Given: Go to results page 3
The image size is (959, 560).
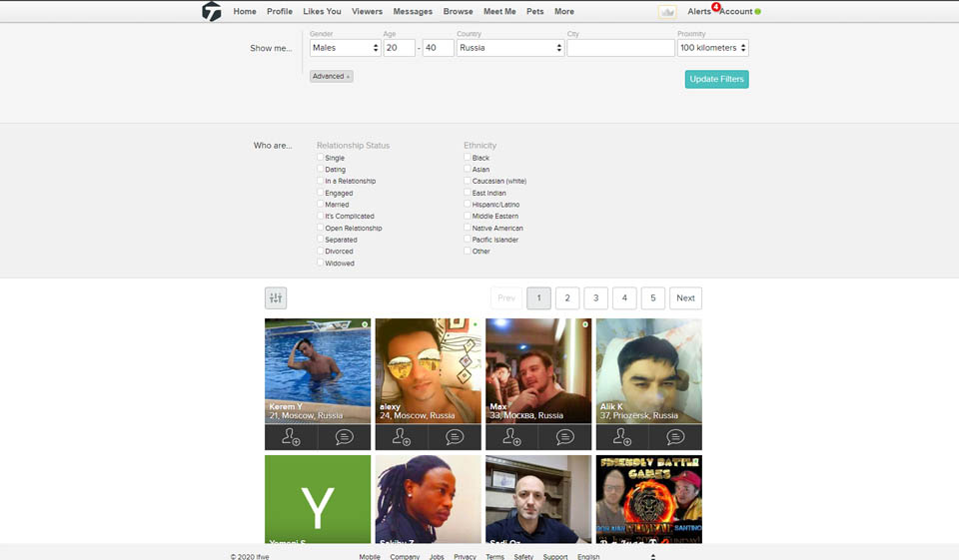Looking at the screenshot, I should pyautogui.click(x=596, y=297).
